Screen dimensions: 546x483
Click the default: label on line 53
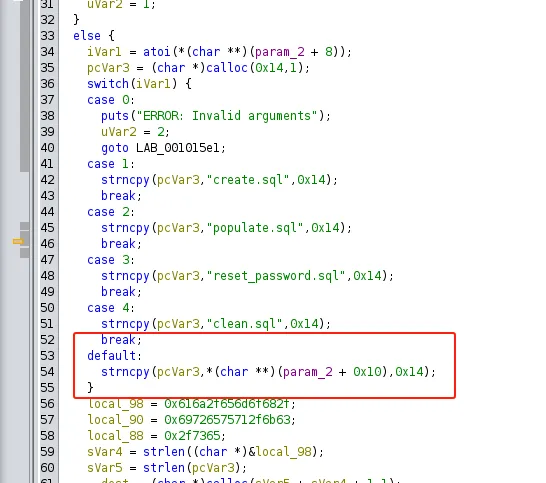coord(115,356)
